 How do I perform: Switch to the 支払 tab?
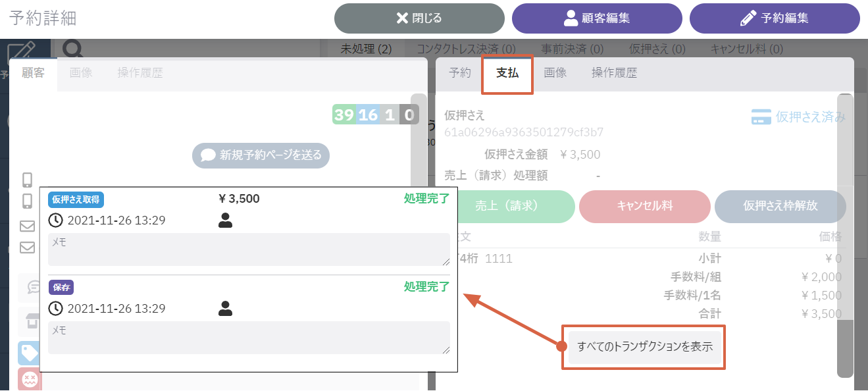click(x=507, y=73)
